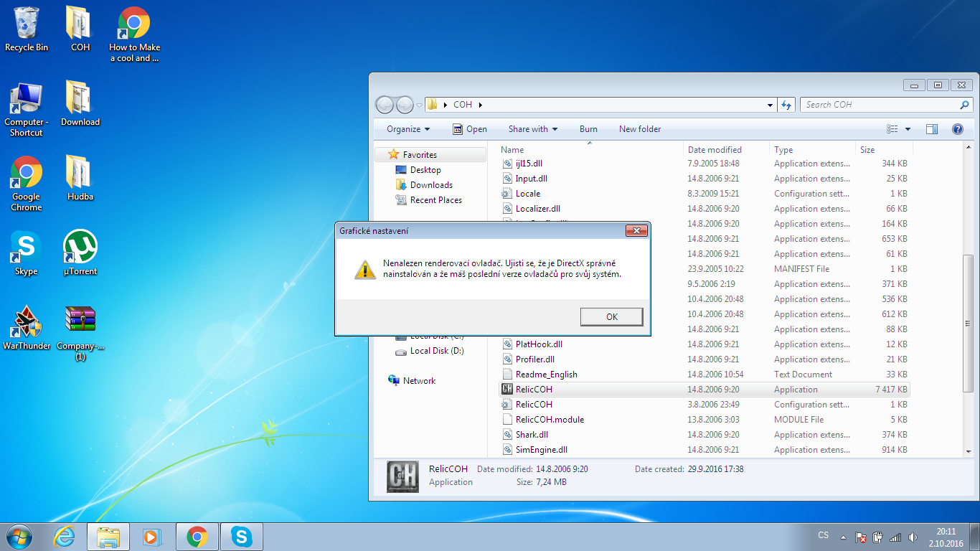980x551 pixels.
Task: Create a New folder from the toolbar
Action: [x=640, y=129]
